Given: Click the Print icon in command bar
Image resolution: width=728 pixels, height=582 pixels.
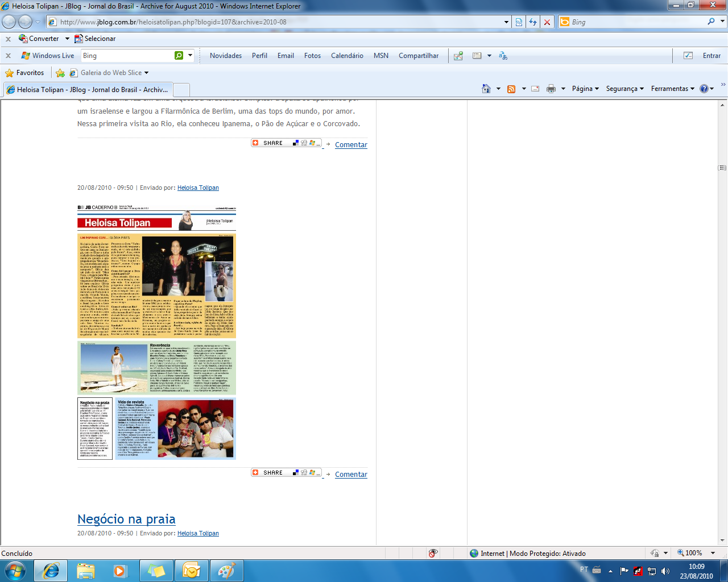Looking at the screenshot, I should 551,89.
